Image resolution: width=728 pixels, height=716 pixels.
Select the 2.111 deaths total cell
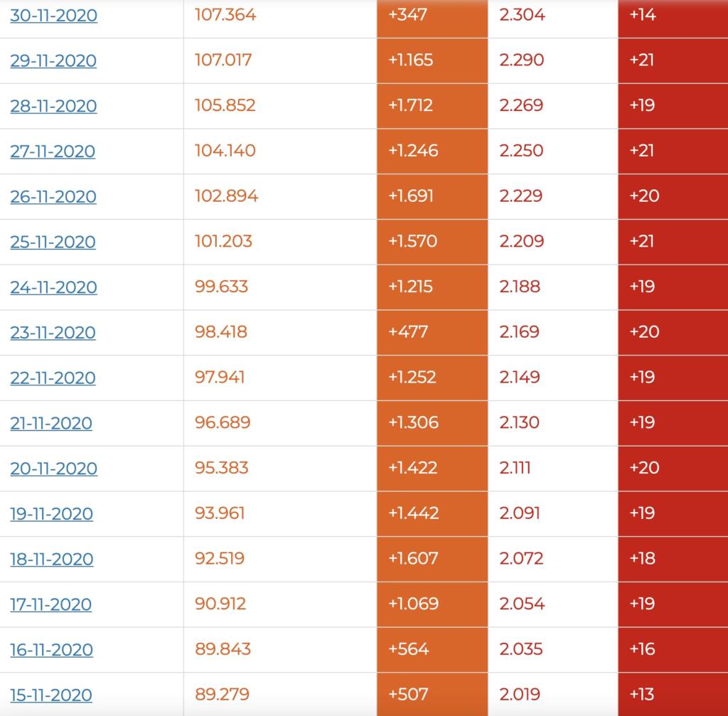[515, 468]
